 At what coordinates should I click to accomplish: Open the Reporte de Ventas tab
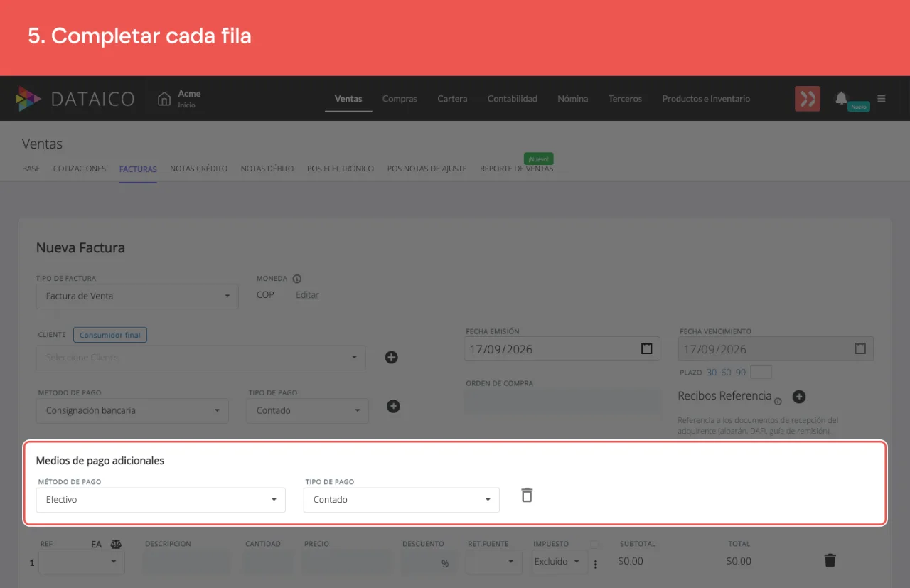pos(517,169)
